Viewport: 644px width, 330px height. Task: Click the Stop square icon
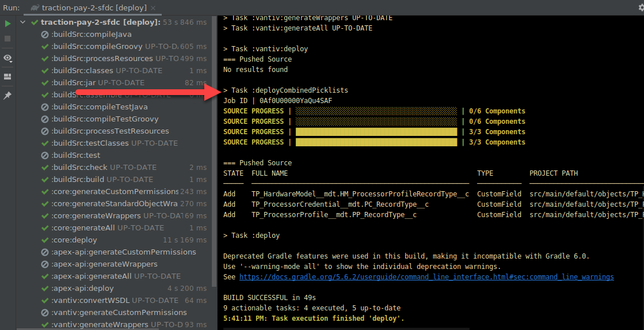tap(7, 38)
